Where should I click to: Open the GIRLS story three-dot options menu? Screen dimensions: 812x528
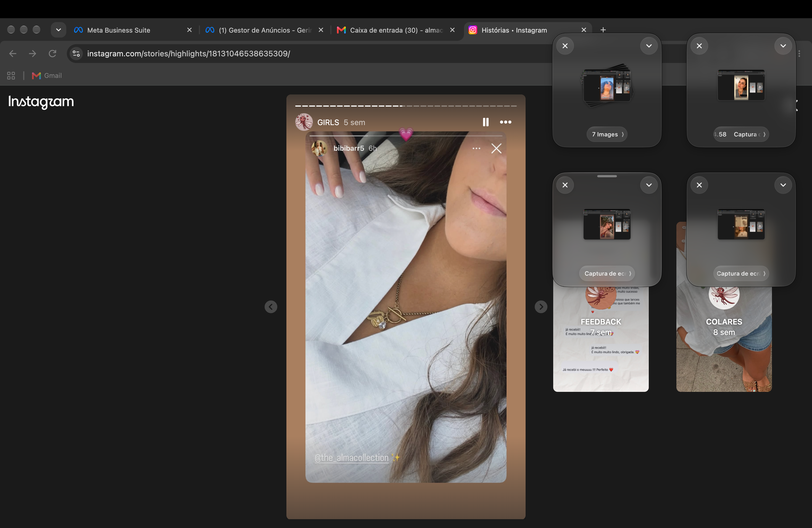click(x=506, y=122)
